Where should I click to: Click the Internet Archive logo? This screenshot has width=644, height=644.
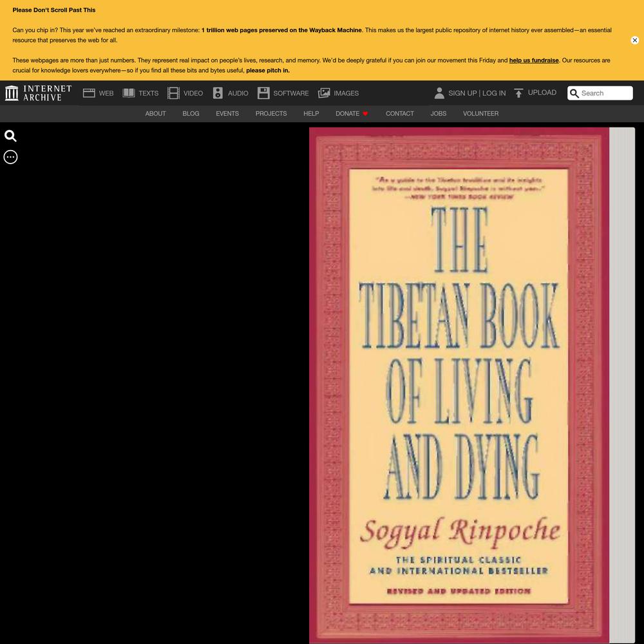tap(38, 93)
